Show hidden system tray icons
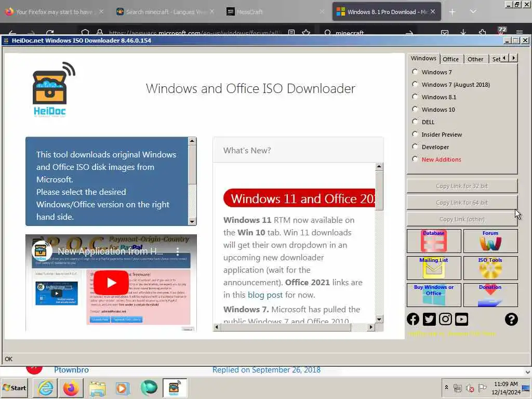 click(x=446, y=388)
